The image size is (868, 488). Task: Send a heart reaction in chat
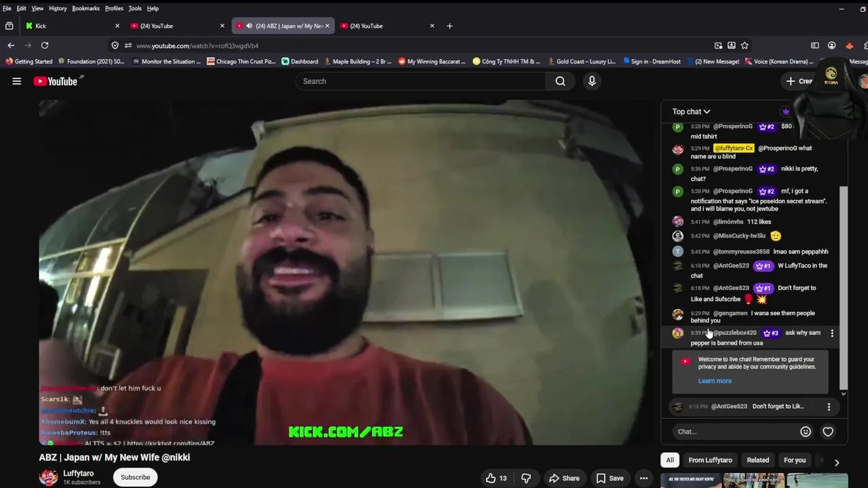828,432
